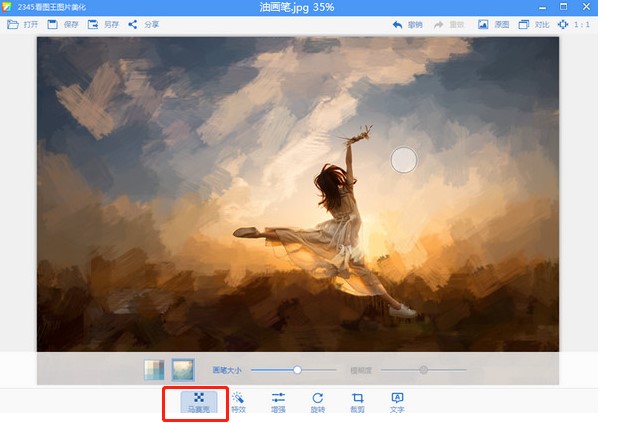Open the 特效 effects tool
The width and height of the screenshot is (631, 423).
pyautogui.click(x=238, y=402)
